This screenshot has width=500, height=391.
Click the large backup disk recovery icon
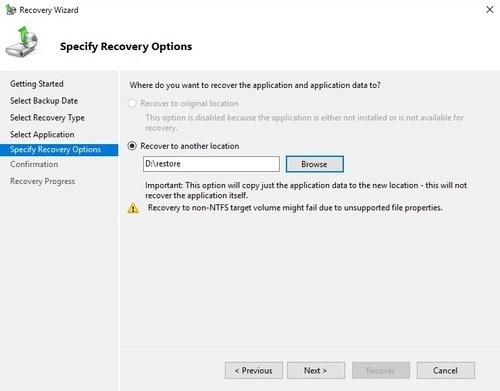tap(22, 42)
